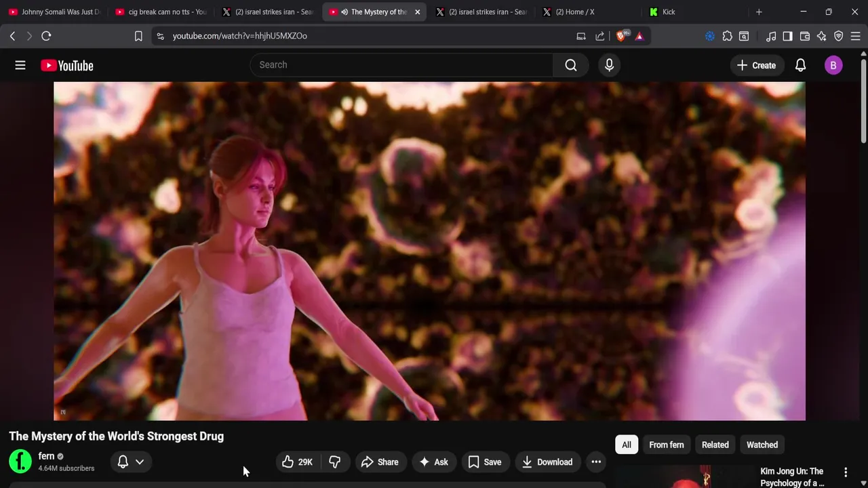Open the account avatar labeled B
The width and height of the screenshot is (868, 488).
(x=833, y=65)
